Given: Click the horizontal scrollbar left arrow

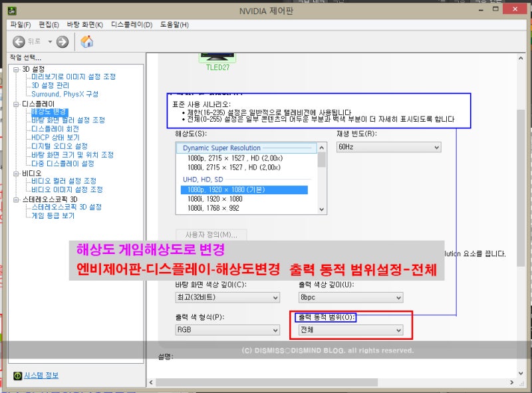Looking at the screenshot, I should click(151, 382).
